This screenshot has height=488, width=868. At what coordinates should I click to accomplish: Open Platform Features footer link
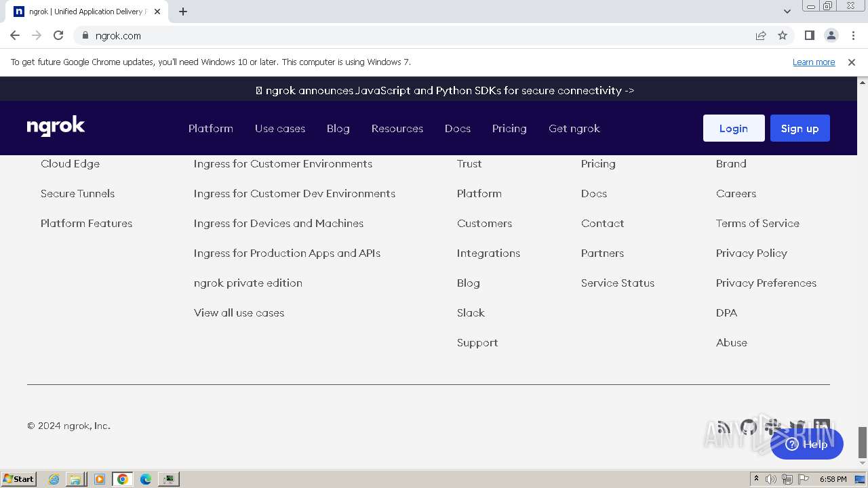[86, 223]
